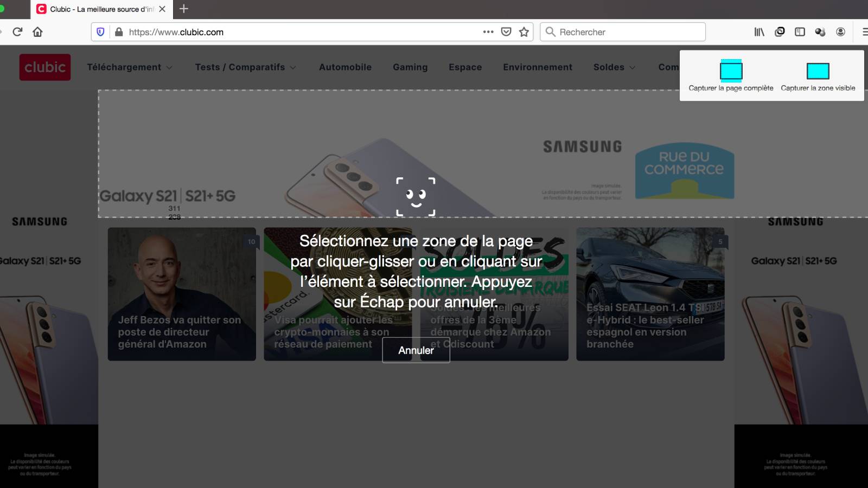Viewport: 868px width, 488px height.
Task: Open the Automobile menu section
Action: click(345, 67)
